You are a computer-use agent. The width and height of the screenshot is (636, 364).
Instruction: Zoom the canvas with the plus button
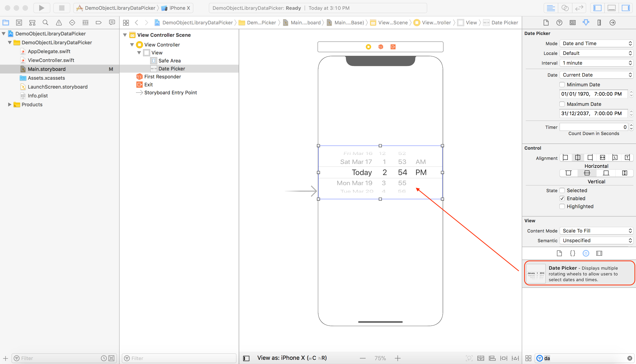[x=397, y=358]
